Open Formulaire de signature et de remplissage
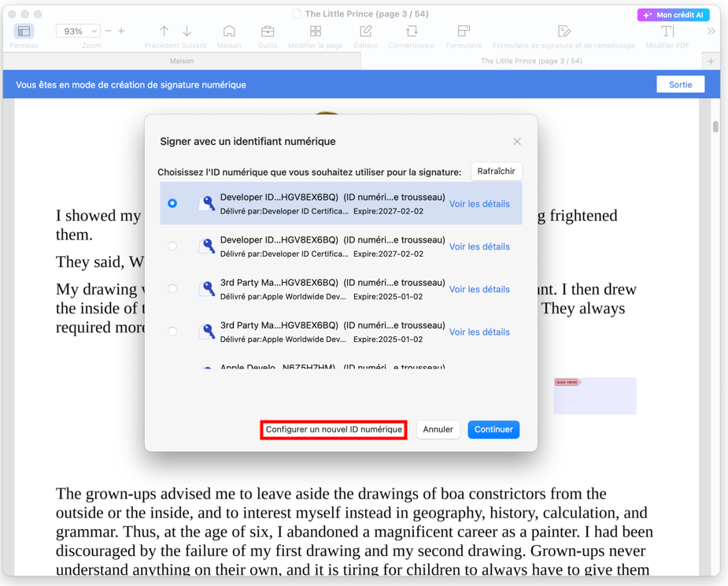Screen dimensions: 728x586 click(564, 32)
